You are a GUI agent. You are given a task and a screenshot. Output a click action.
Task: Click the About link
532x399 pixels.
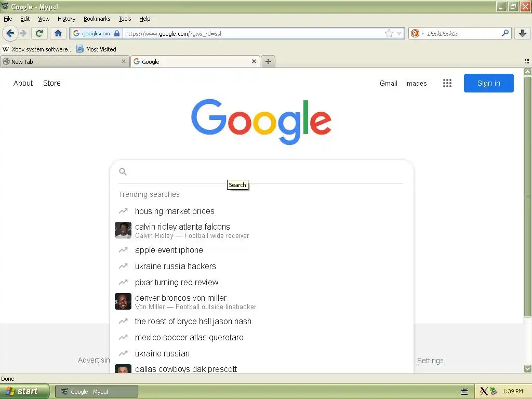[x=23, y=83]
